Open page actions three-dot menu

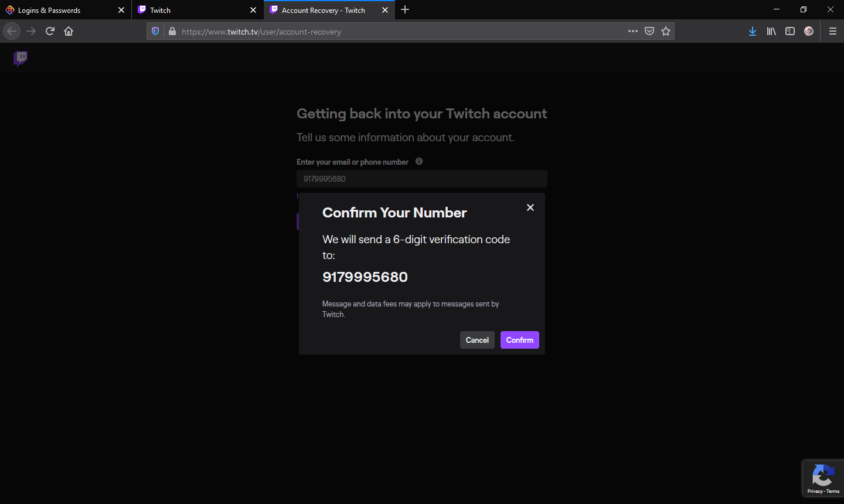point(633,31)
